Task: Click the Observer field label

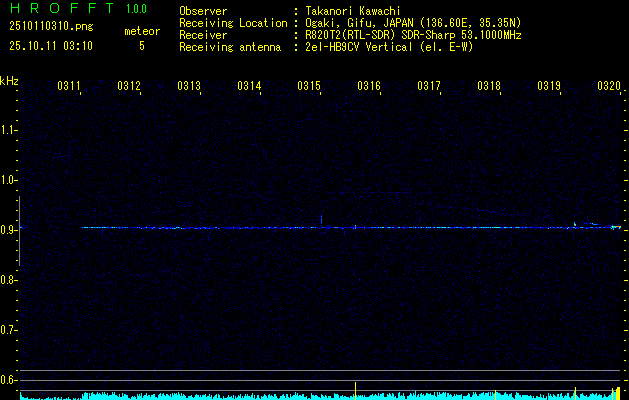Action: coord(203,11)
